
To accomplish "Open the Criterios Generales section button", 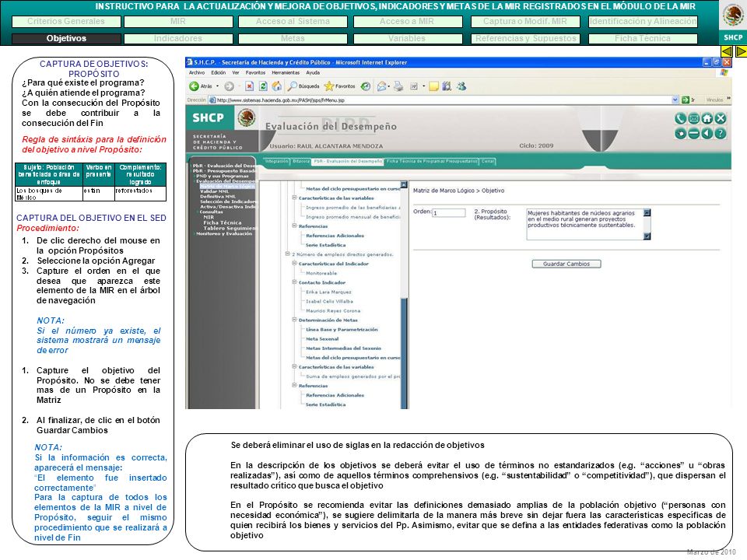I will (66, 22).
